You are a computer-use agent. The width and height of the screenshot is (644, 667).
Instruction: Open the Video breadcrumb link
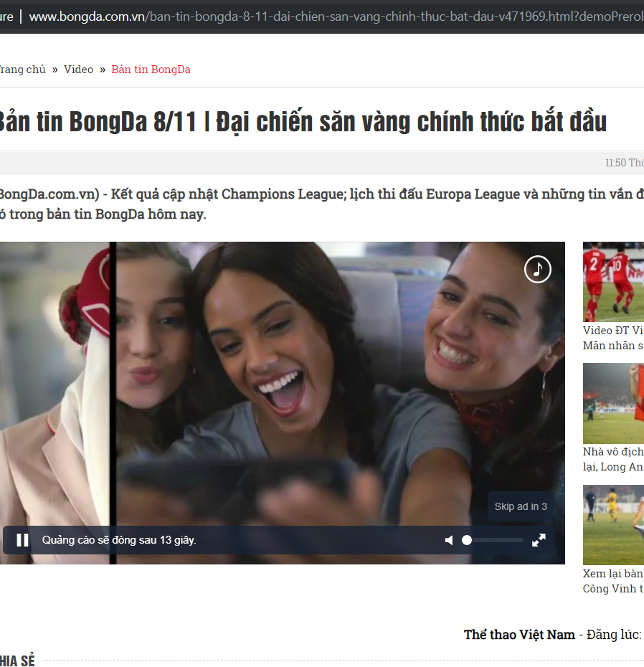click(78, 70)
